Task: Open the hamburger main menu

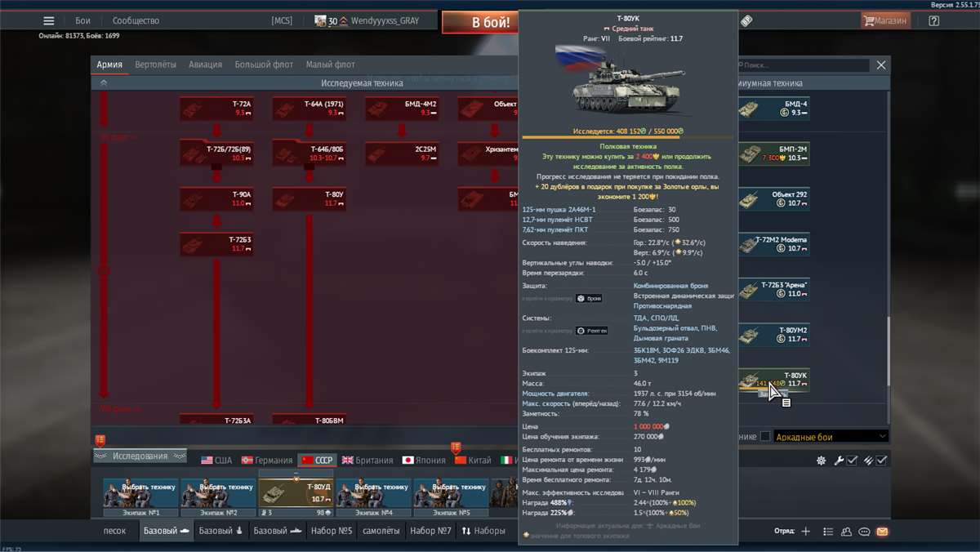Action: [x=49, y=20]
